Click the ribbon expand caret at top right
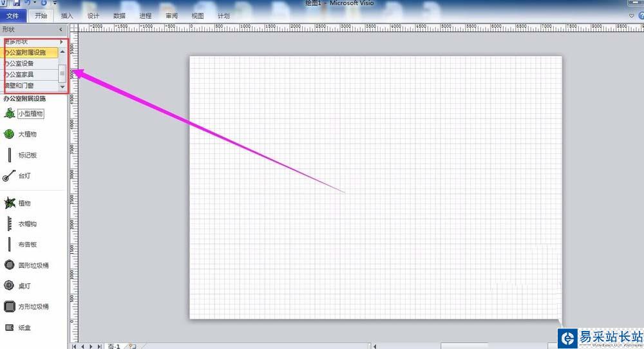Image resolution: width=644 pixels, height=349 pixels. tap(632, 15)
